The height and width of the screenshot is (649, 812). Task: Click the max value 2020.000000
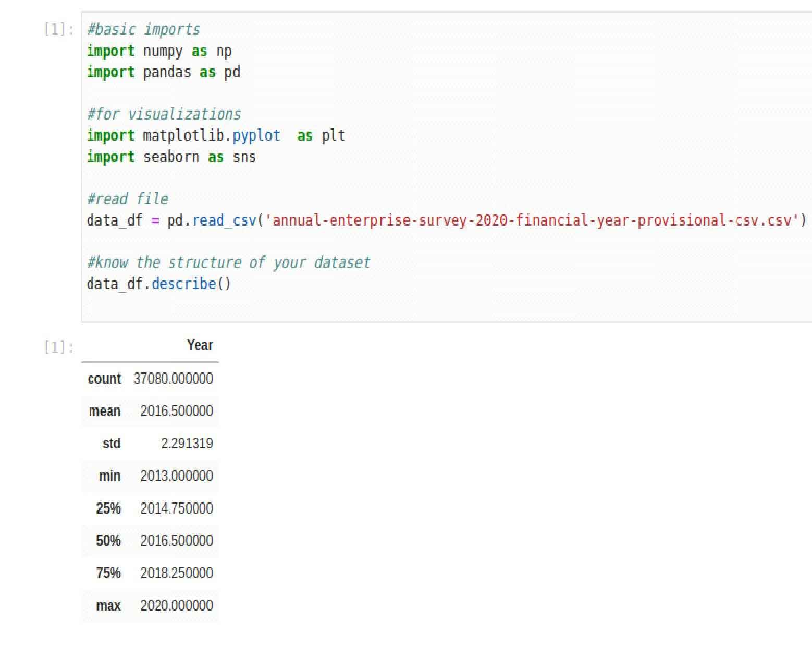[x=177, y=606]
